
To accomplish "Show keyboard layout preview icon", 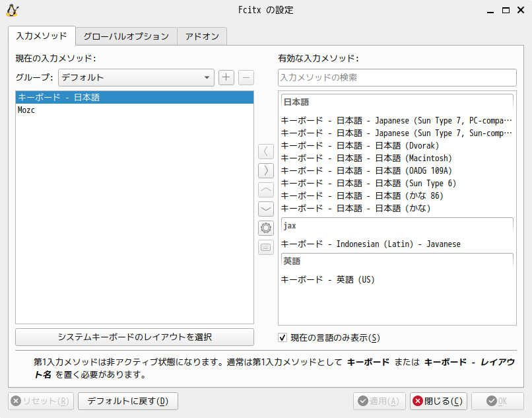I will point(265,247).
